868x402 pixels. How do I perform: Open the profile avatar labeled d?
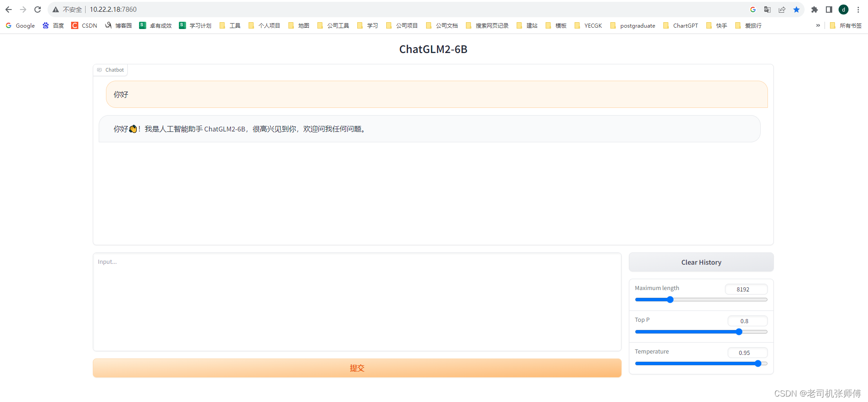pyautogui.click(x=844, y=10)
